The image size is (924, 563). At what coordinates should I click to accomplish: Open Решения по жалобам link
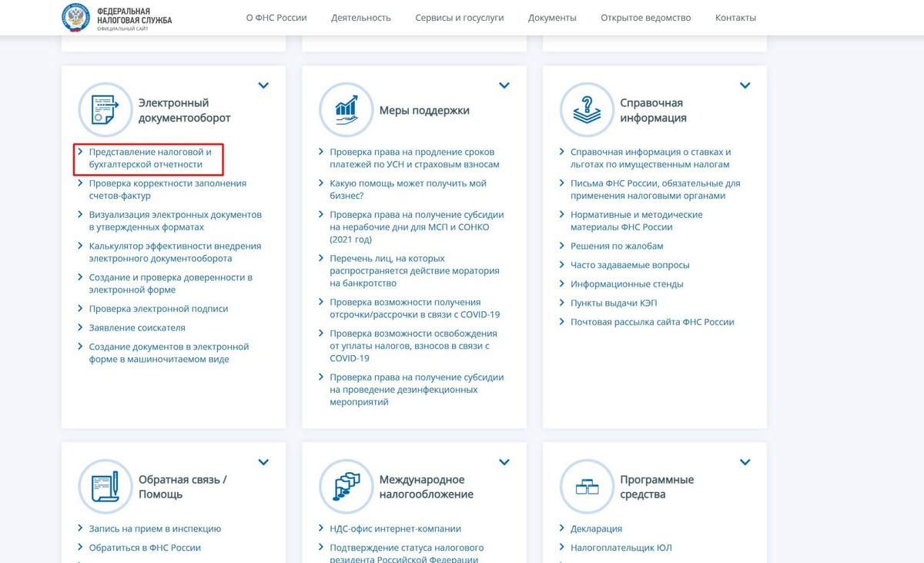[x=617, y=246]
